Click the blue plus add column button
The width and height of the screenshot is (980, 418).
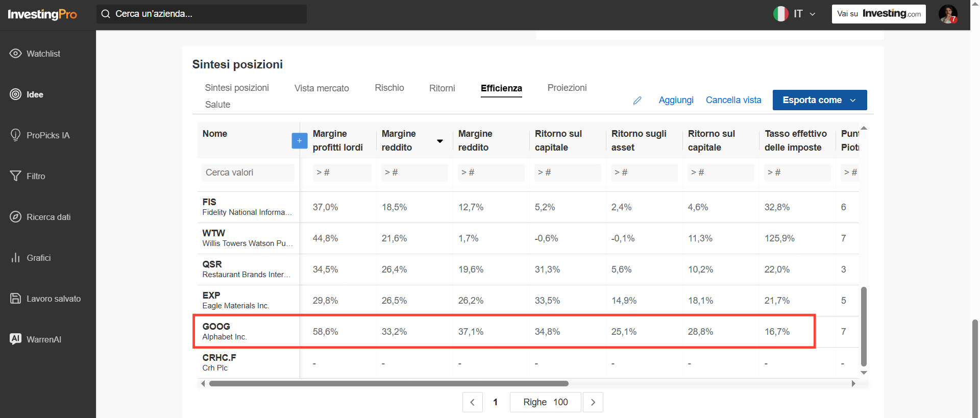click(x=300, y=141)
